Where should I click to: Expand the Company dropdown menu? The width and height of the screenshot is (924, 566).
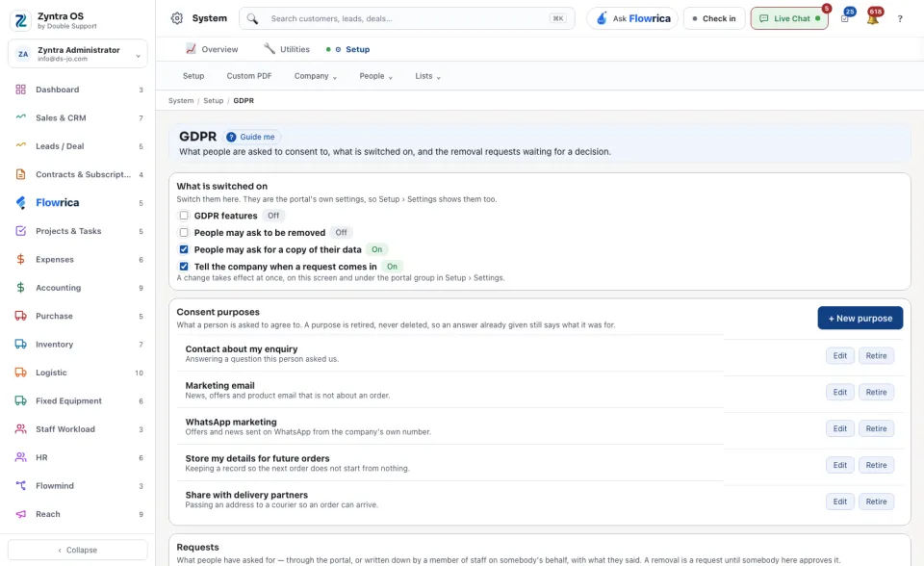(316, 76)
